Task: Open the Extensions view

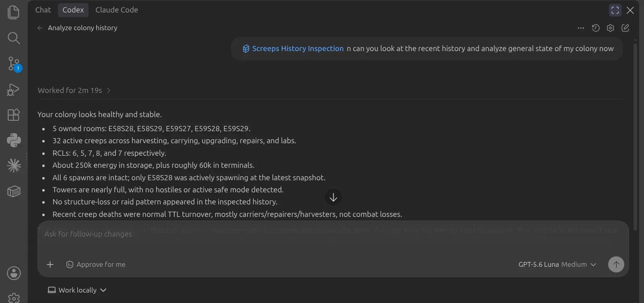Action: (14, 115)
